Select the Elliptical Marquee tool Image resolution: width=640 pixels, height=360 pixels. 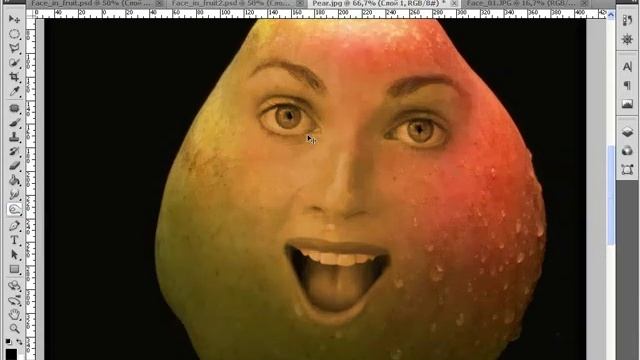(14, 34)
